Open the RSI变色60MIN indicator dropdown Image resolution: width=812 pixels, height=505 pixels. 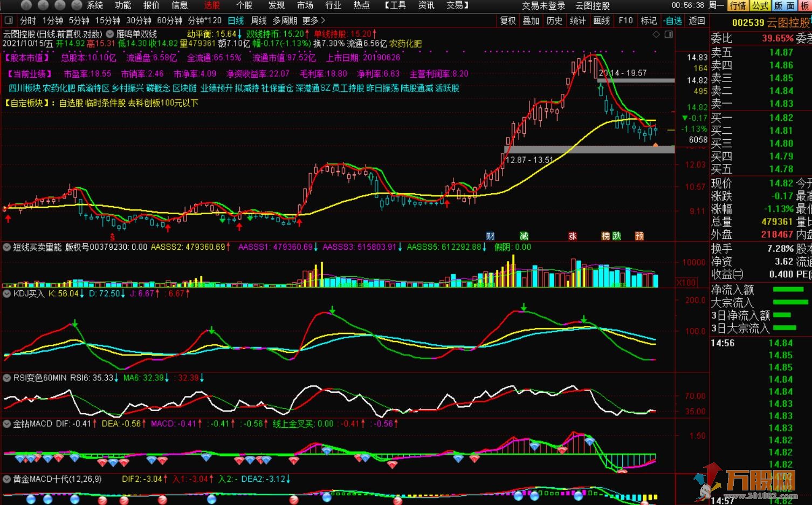pos(7,378)
